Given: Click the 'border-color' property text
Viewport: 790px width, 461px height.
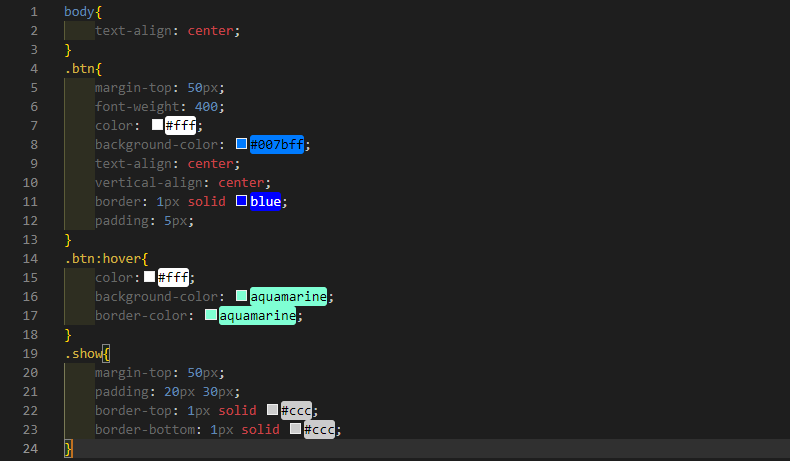Looking at the screenshot, I should 141,315.
